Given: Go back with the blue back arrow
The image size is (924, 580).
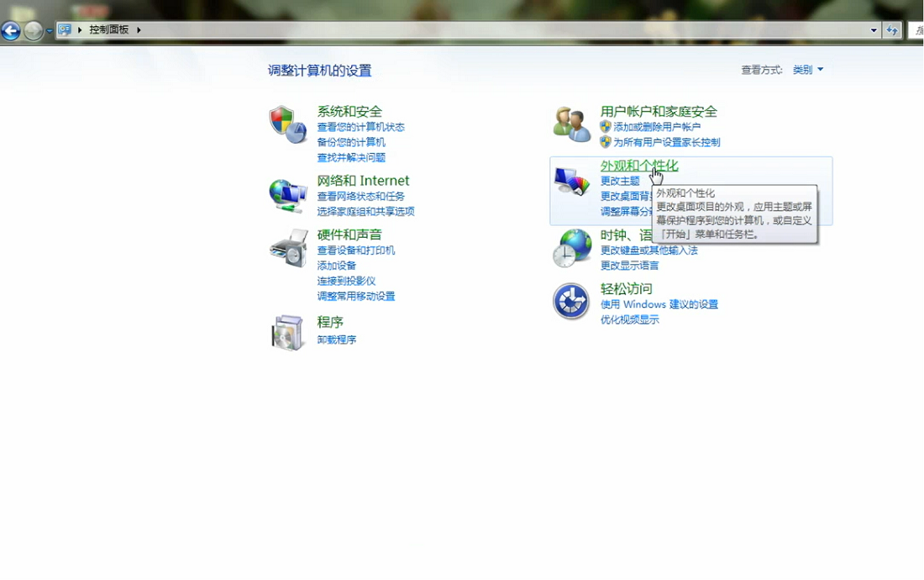Looking at the screenshot, I should [x=11, y=30].
